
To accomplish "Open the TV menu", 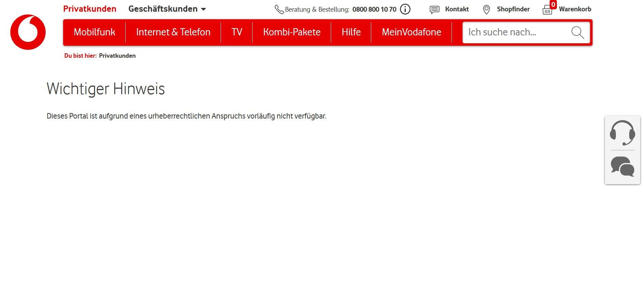I will click(237, 32).
